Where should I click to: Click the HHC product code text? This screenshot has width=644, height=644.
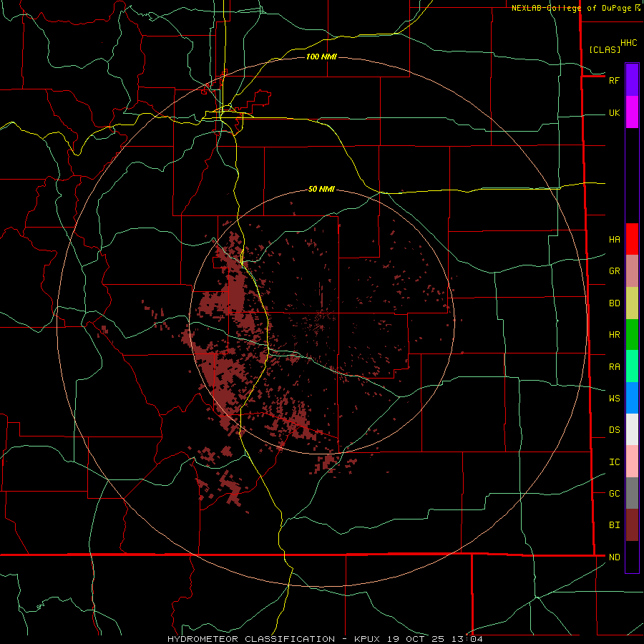point(628,43)
